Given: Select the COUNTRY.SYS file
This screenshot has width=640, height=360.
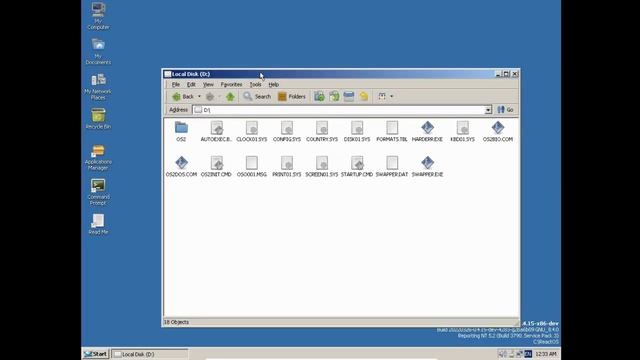Looking at the screenshot, I should point(322,131).
